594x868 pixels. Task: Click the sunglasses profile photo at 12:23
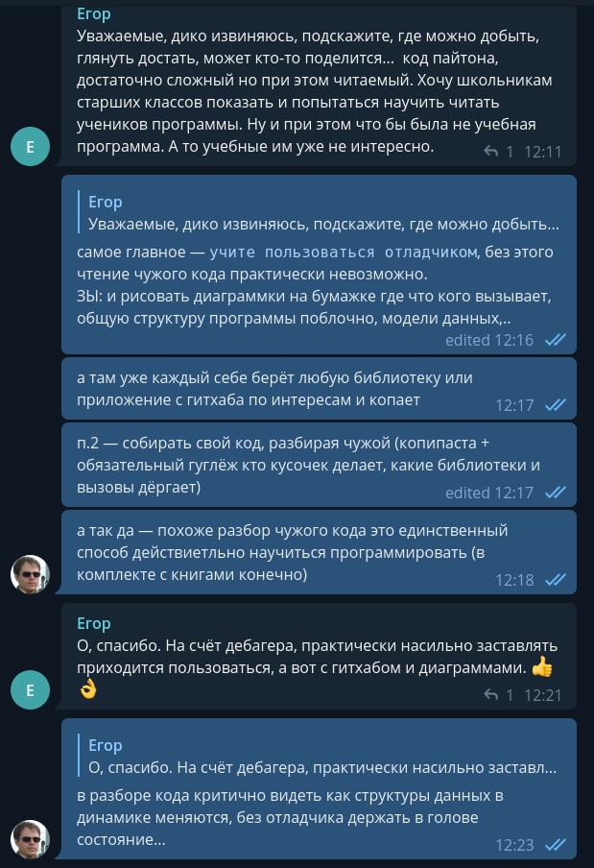tap(31, 839)
